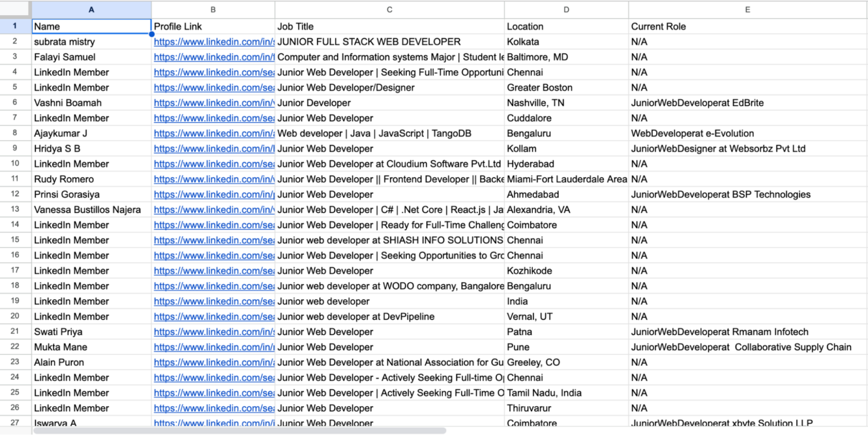Click the 'Location' header cell
This screenshot has height=435, width=868.
pos(567,26)
